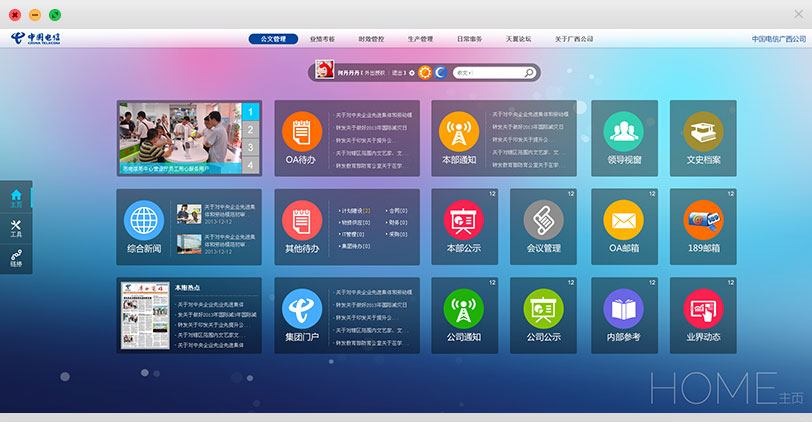Switch to the blue moon theme
812x422 pixels.
(440, 72)
